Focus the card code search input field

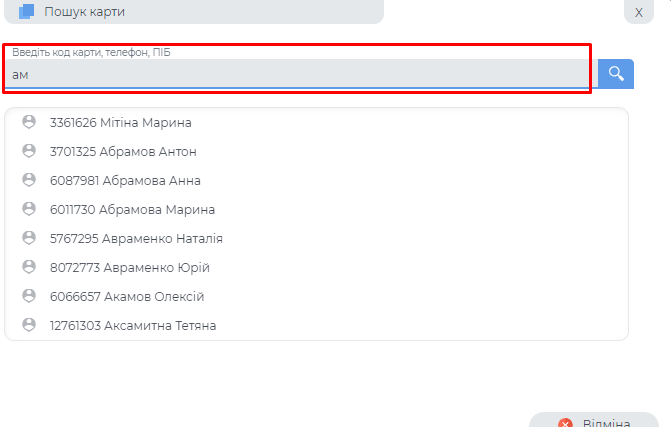coord(298,74)
